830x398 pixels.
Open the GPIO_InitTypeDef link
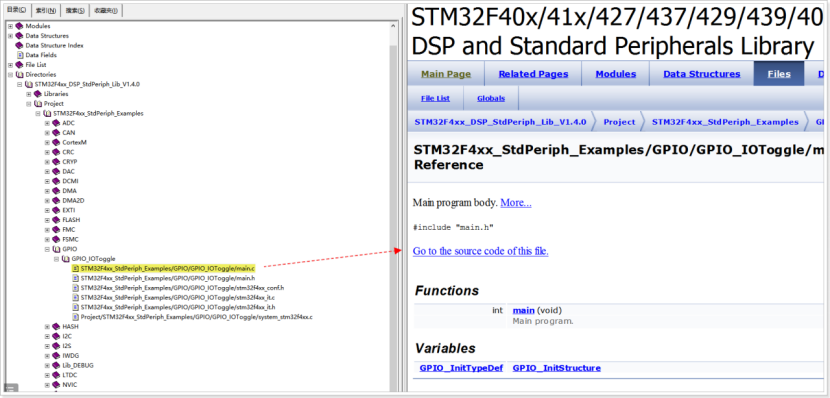tap(461, 368)
